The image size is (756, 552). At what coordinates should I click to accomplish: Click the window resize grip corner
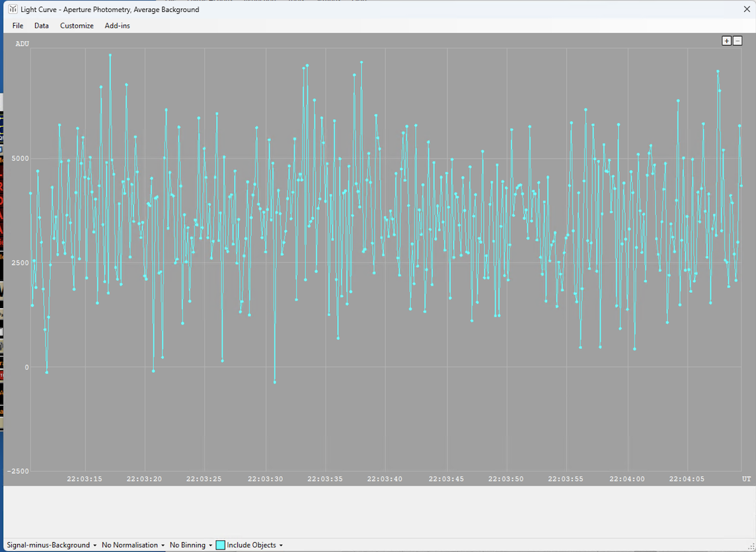pos(751,547)
